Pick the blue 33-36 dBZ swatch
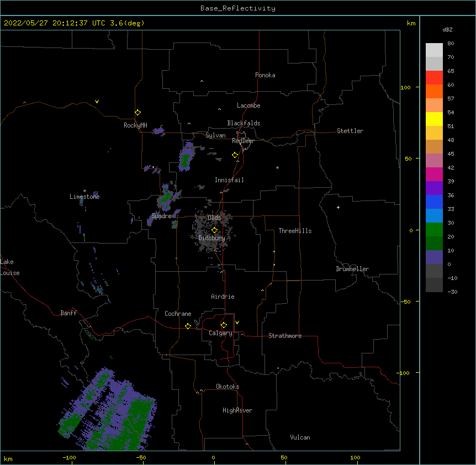Image resolution: width=476 pixels, height=465 pixels. pyautogui.click(x=434, y=202)
